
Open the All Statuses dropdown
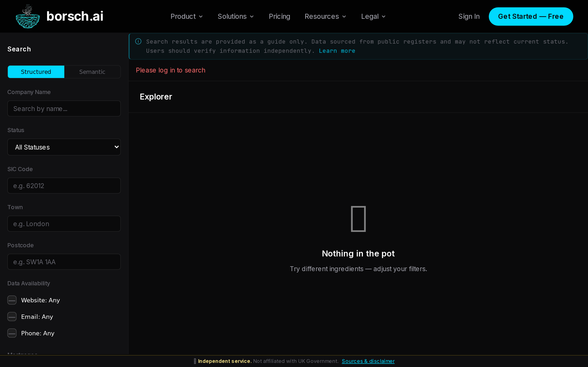point(64,147)
